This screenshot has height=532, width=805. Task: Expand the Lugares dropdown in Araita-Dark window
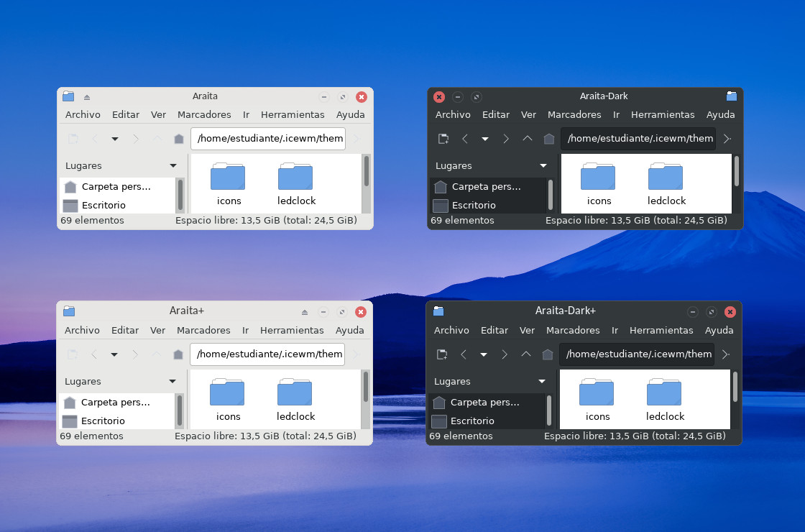(x=543, y=166)
